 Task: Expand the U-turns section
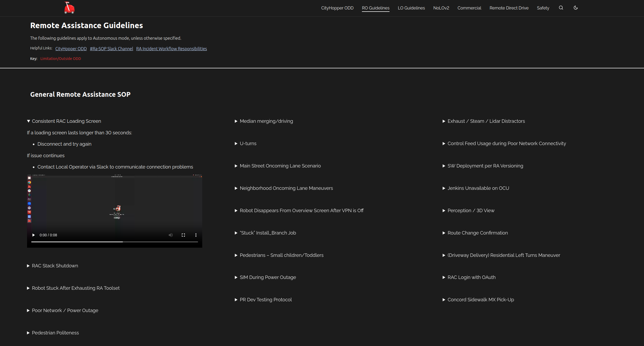pos(248,144)
